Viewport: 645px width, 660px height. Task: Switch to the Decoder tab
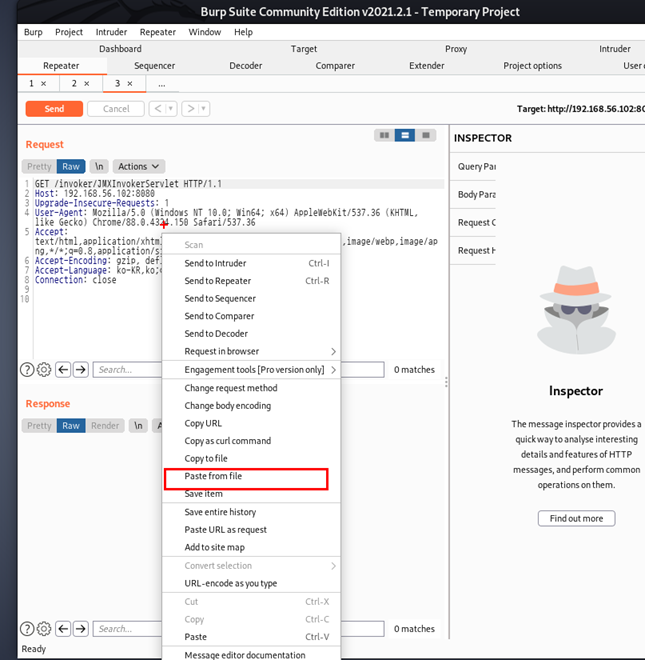pos(246,66)
